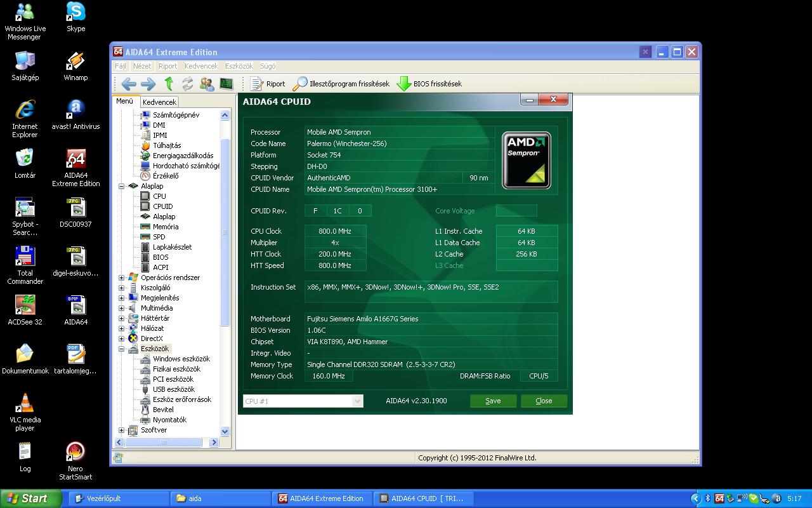Expand the Háttértár node

[122, 318]
